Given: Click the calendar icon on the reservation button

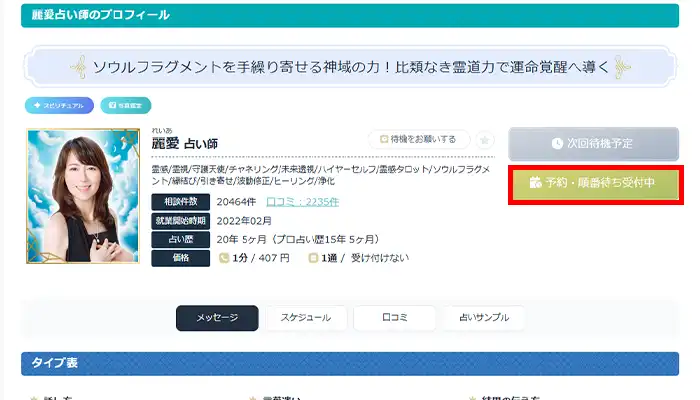Looking at the screenshot, I should click(535, 183).
